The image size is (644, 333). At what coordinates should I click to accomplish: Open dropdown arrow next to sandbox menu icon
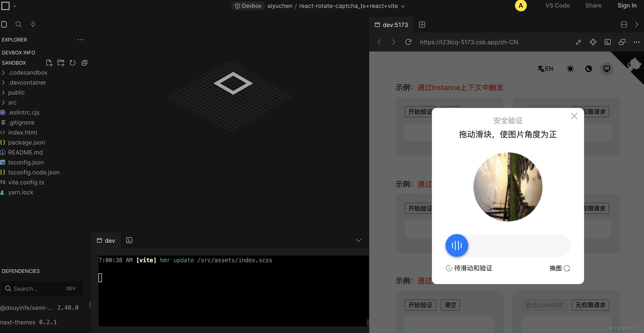[15, 6]
